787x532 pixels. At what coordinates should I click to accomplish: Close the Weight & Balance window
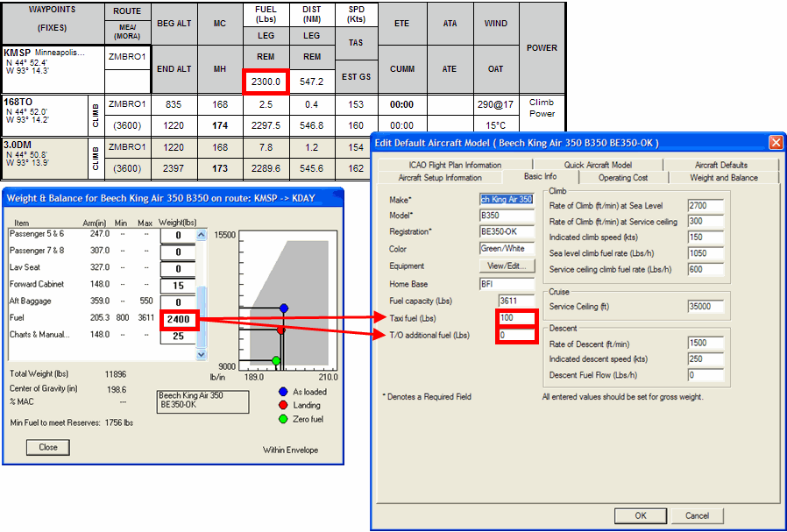(x=48, y=447)
